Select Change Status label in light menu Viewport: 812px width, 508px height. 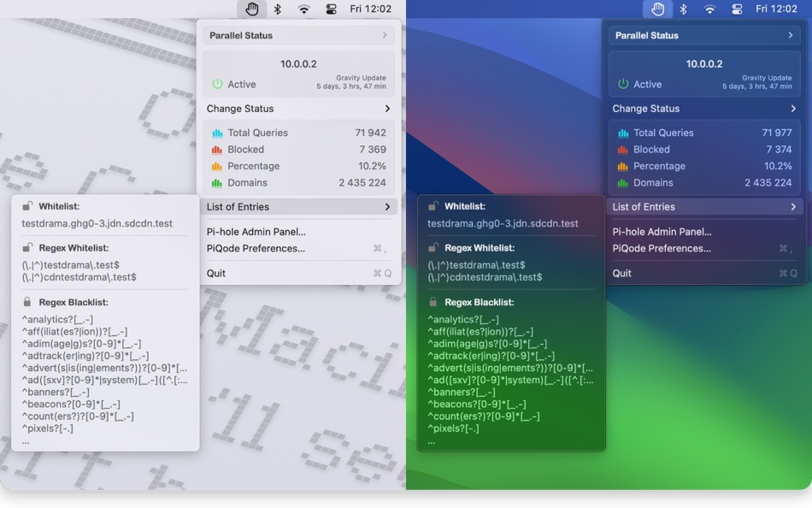point(240,109)
